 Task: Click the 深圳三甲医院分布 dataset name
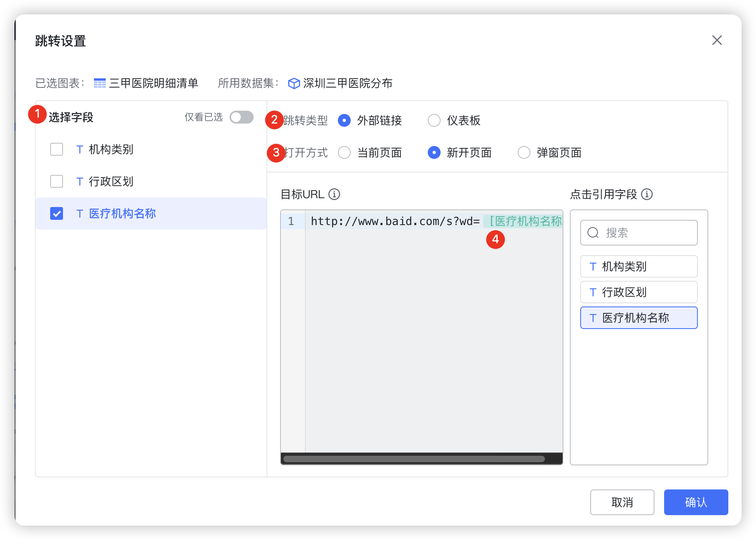coord(348,83)
